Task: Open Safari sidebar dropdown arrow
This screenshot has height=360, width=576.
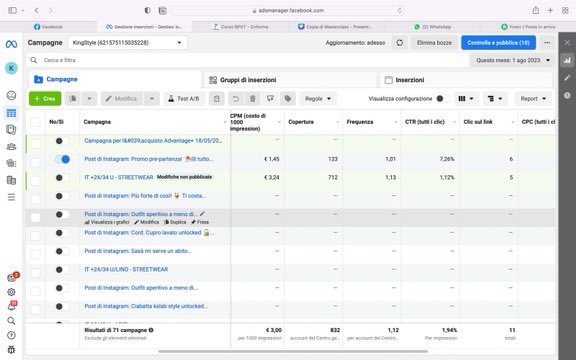Action: click(x=23, y=10)
